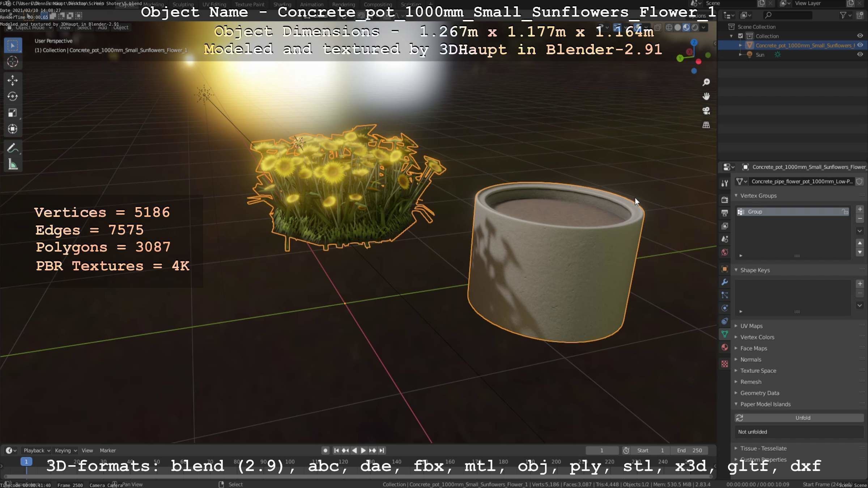Switch to rendered viewport shading
Viewport: 868px width, 488px height.
pos(695,27)
